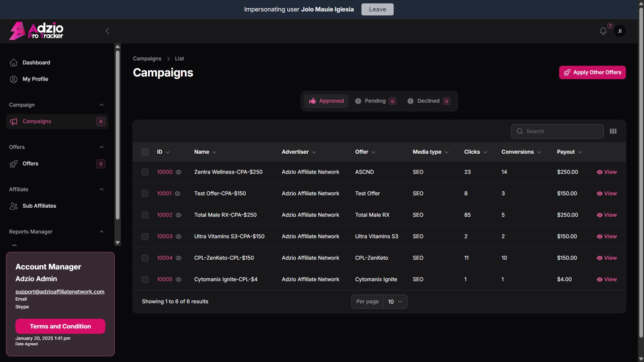Click the eye icon next to ID 10004
The width and height of the screenshot is (644, 362).
[179, 258]
